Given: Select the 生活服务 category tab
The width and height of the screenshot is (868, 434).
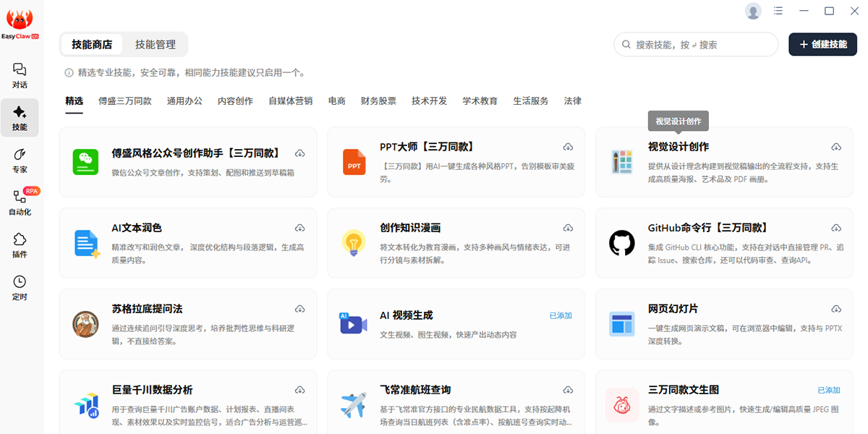Looking at the screenshot, I should [x=531, y=101].
